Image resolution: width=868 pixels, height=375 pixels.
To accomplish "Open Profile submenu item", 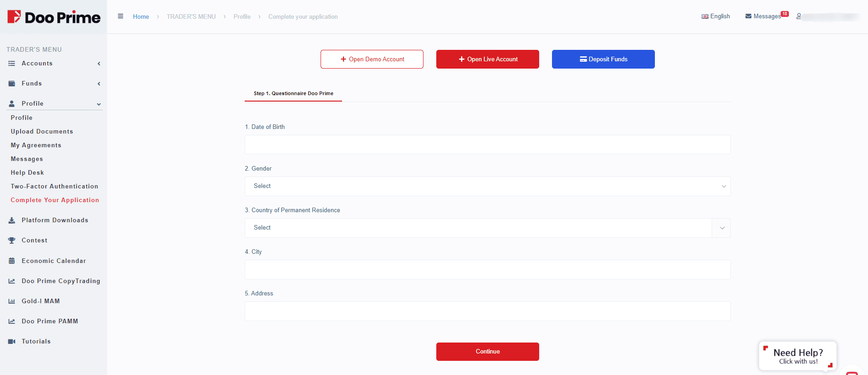I will click(22, 118).
